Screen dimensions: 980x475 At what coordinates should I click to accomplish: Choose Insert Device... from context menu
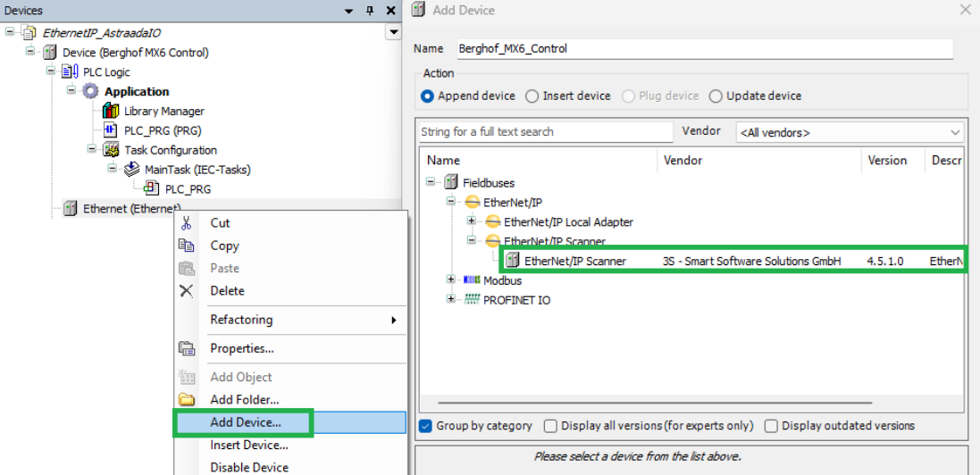pos(290,445)
